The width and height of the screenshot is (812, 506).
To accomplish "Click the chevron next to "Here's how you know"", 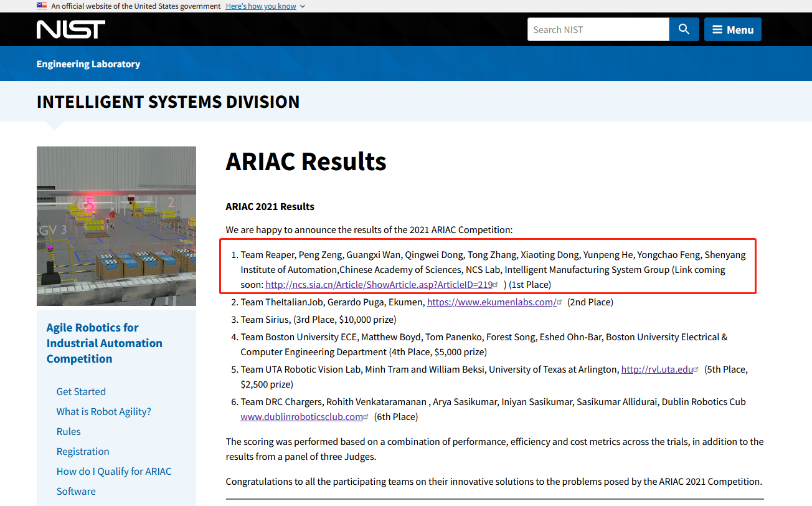I will click(303, 6).
